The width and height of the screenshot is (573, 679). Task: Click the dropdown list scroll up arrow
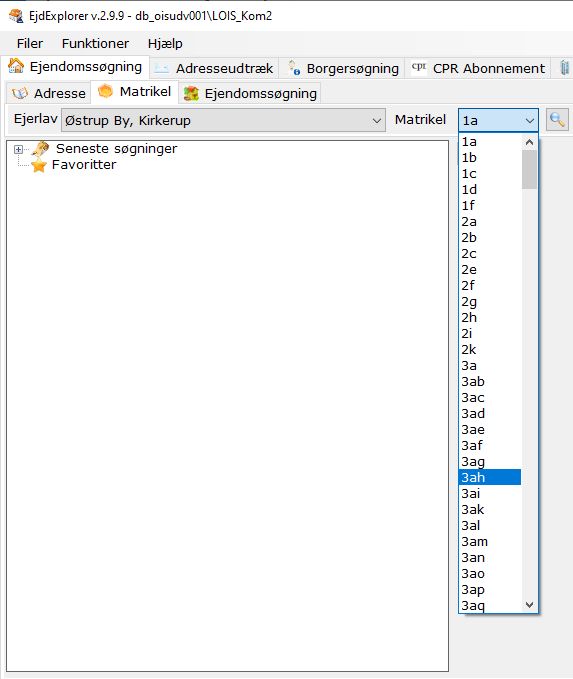point(529,142)
